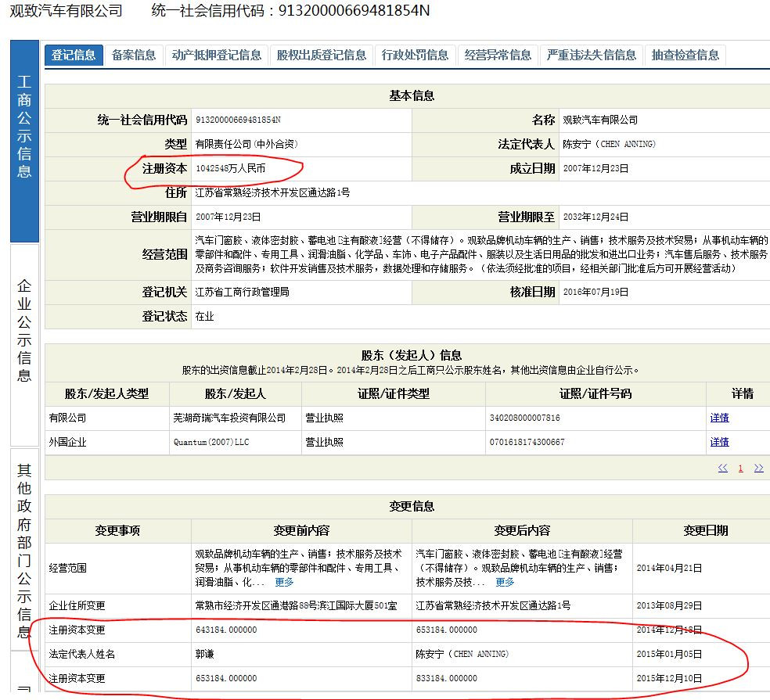Click the license number 340208000007816
770x700 pixels.
(x=524, y=418)
